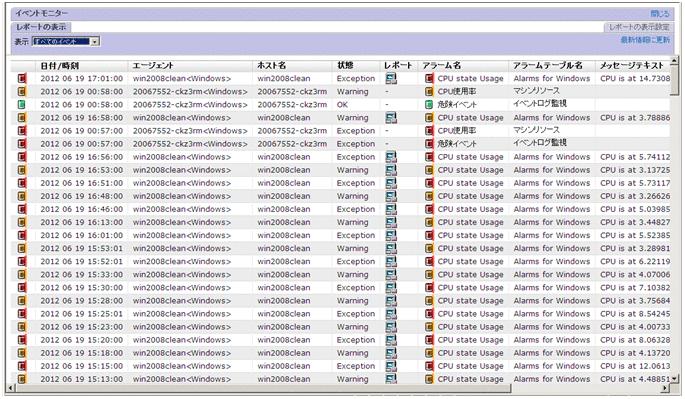The height and width of the screenshot is (399, 685).
Task: Click マシンリソース in the Warning row
Action: tap(536, 91)
